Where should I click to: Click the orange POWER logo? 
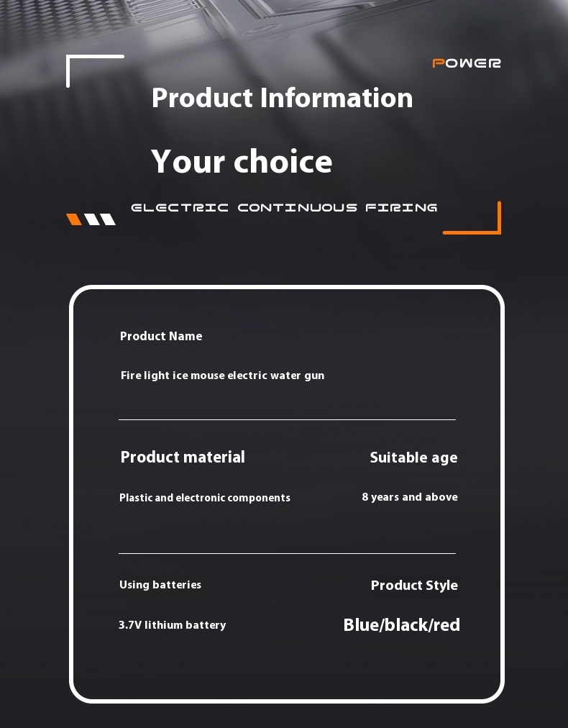point(467,63)
